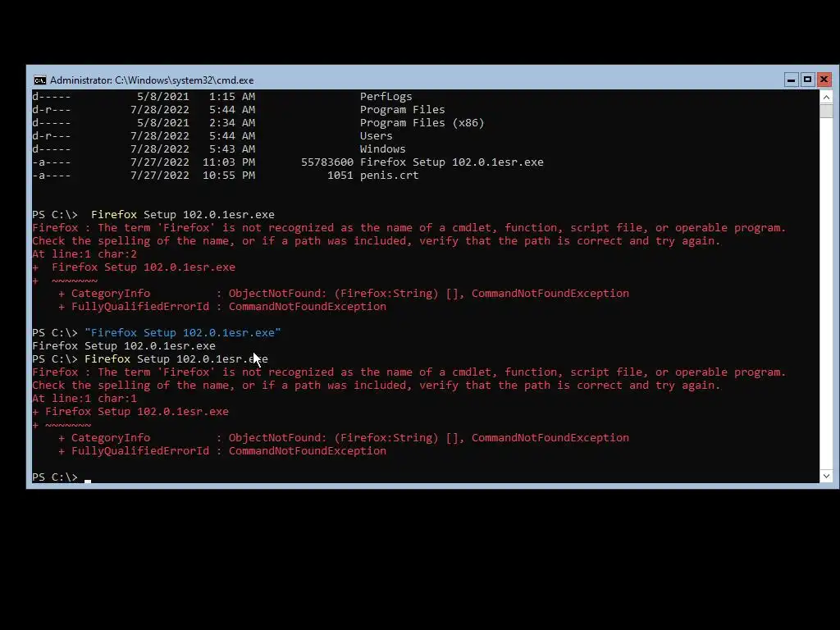This screenshot has width=840, height=630.
Task: Click the '5:43 AM' timestamp
Action: 232,149
